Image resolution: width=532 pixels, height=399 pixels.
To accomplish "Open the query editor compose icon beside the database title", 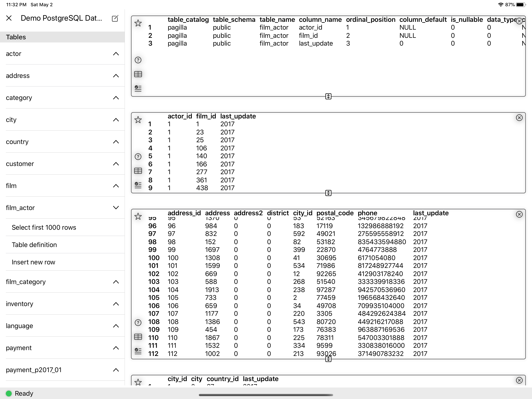I will [x=115, y=18].
